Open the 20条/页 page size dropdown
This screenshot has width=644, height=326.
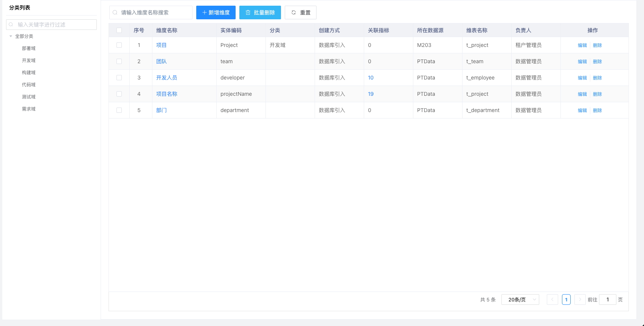(x=520, y=299)
